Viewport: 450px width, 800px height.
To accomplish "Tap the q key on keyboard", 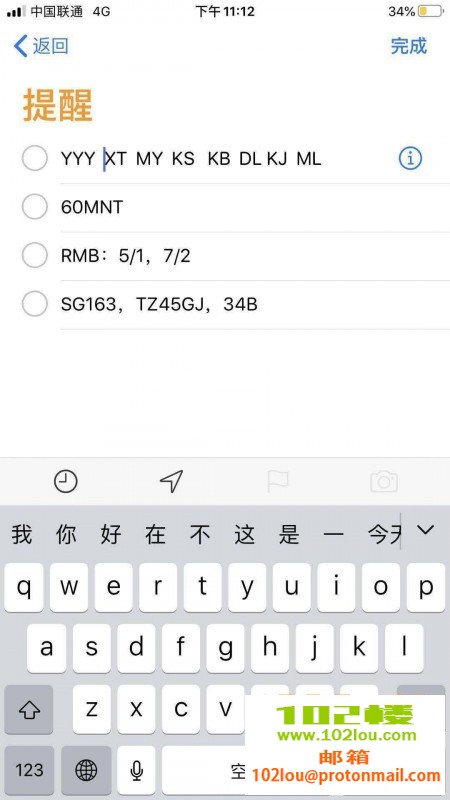I will (23, 588).
